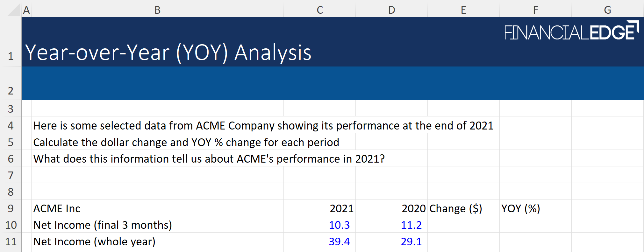Select row 10 header
Image resolution: width=644 pixels, height=252 pixels.
pyautogui.click(x=11, y=225)
